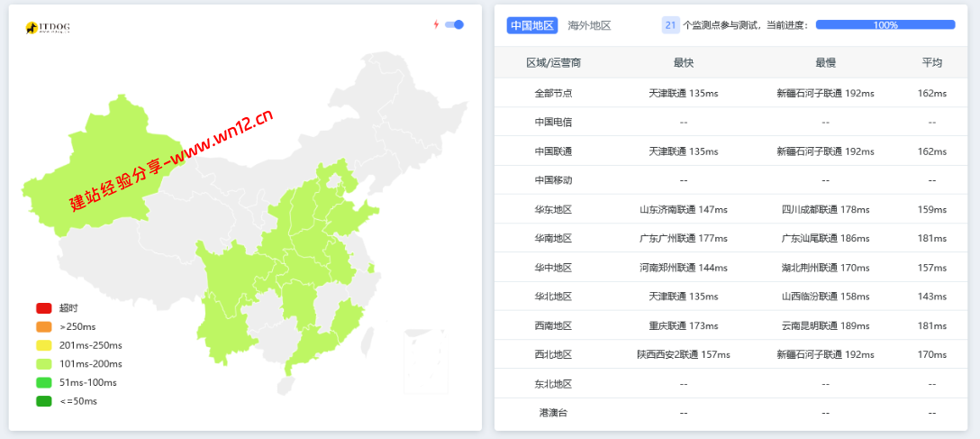The height and width of the screenshot is (439, 980).
Task: Click the 华东地区 row label
Action: pos(553,209)
